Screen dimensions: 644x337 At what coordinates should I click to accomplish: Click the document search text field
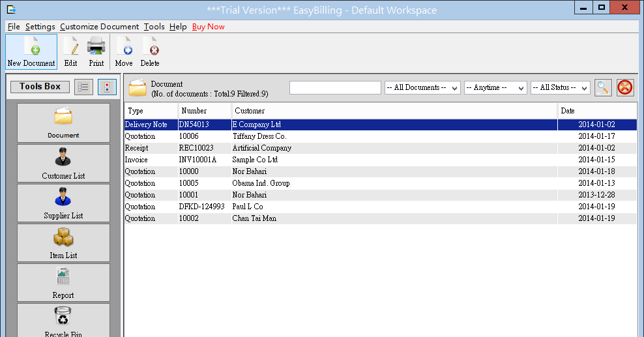pyautogui.click(x=335, y=87)
